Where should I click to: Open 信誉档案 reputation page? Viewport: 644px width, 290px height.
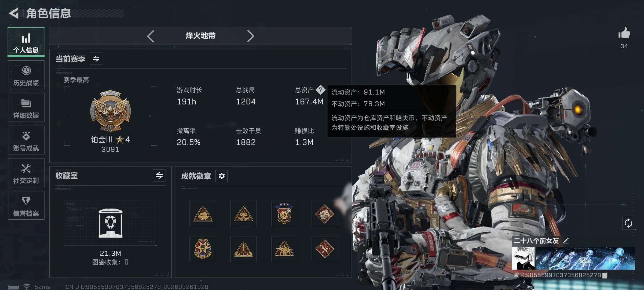[x=26, y=205]
